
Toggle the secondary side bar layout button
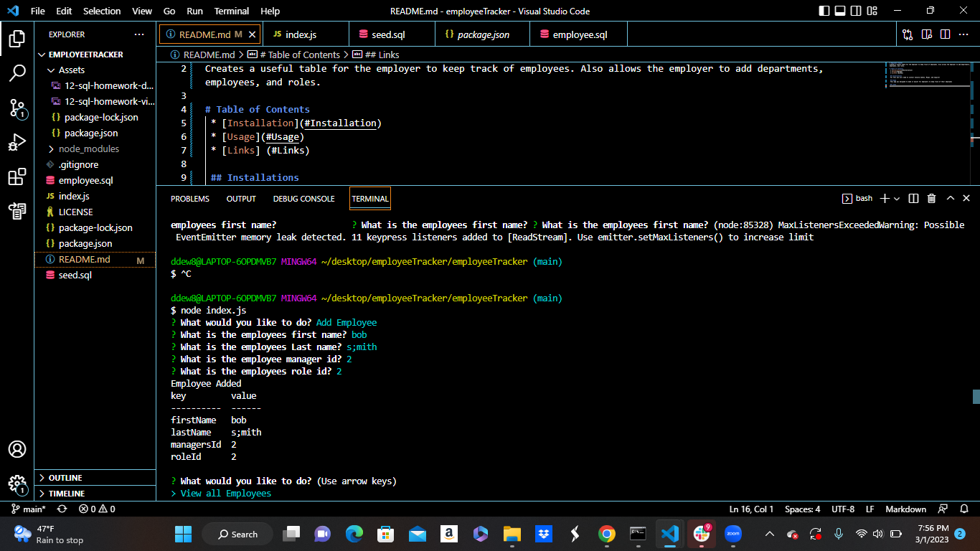pos(855,11)
